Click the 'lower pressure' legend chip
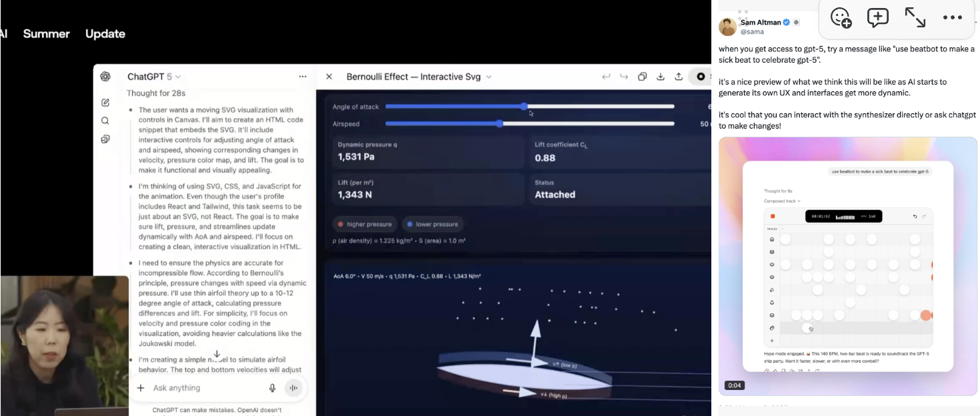 433,224
